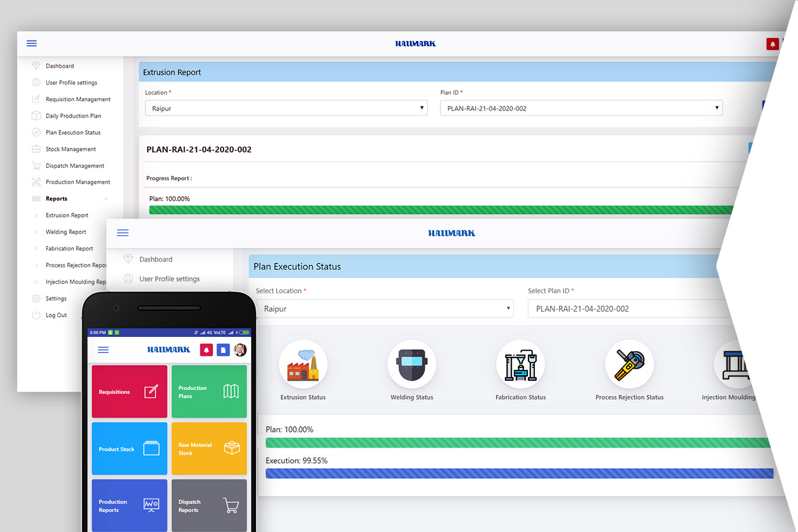Open Daily Production Plan menu item

click(73, 115)
